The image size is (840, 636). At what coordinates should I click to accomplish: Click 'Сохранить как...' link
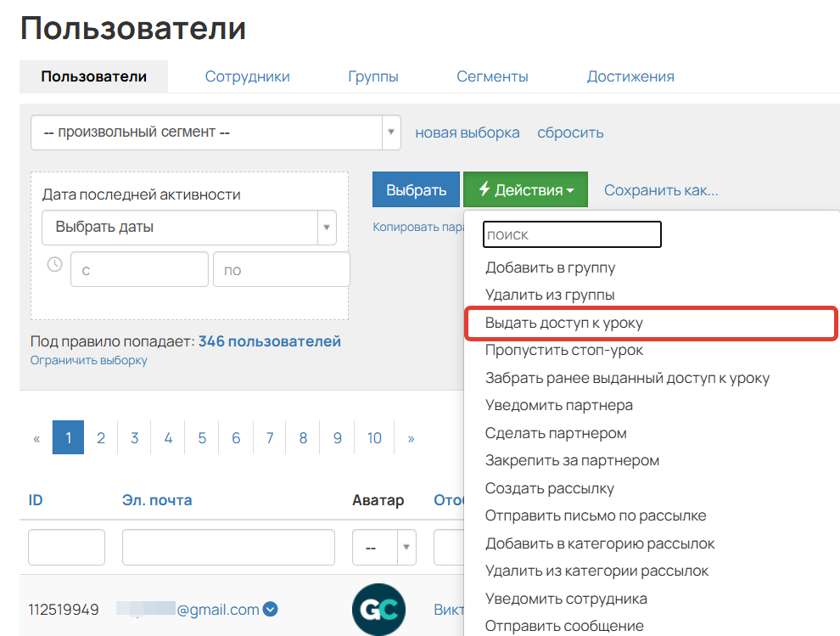click(x=661, y=190)
